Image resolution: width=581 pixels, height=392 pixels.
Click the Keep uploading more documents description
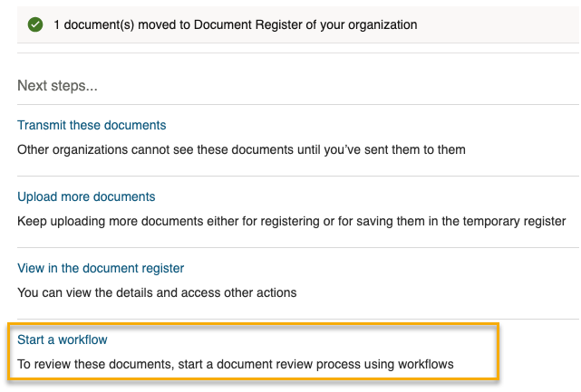tap(291, 221)
